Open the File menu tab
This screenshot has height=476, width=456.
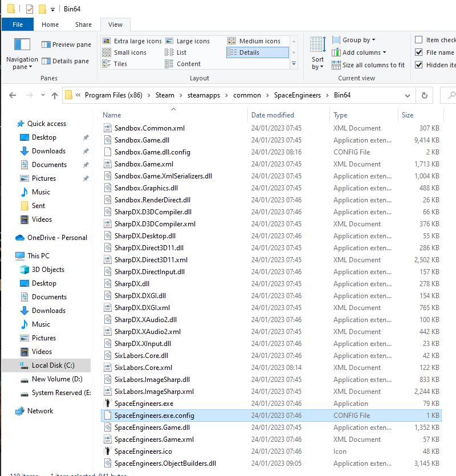point(18,25)
